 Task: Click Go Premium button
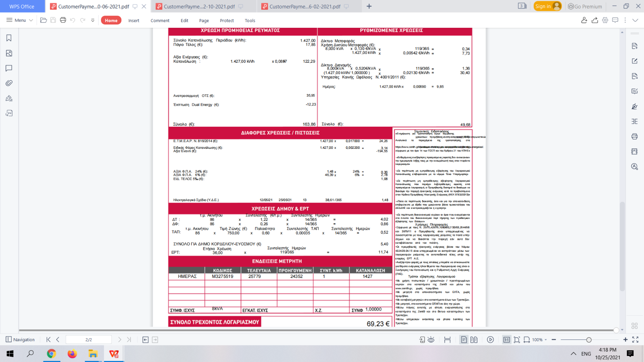coord(585,6)
